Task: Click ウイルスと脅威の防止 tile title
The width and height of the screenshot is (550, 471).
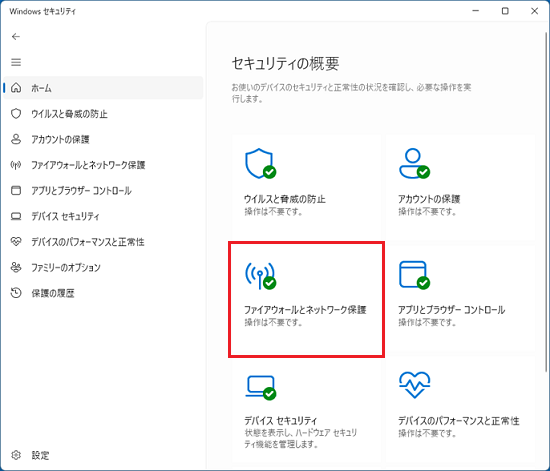Action: pos(285,199)
